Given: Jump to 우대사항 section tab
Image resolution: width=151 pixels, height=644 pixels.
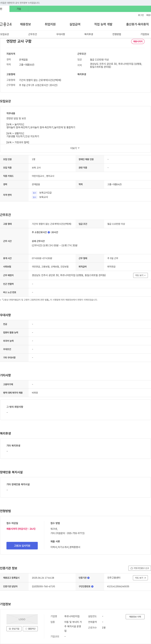Looking at the screenshot, I should [61, 34].
